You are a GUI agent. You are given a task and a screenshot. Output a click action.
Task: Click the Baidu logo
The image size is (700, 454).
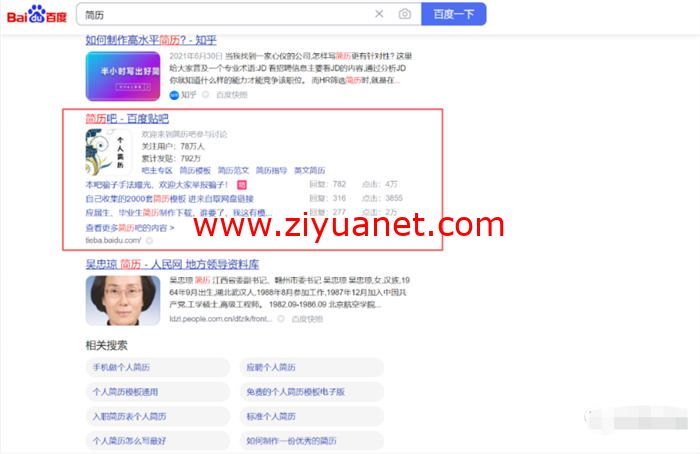coord(37,14)
